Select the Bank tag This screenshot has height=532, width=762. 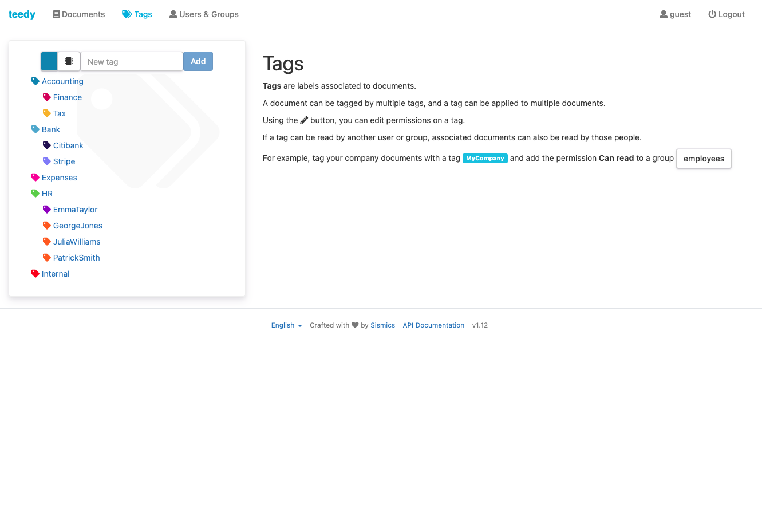51,129
